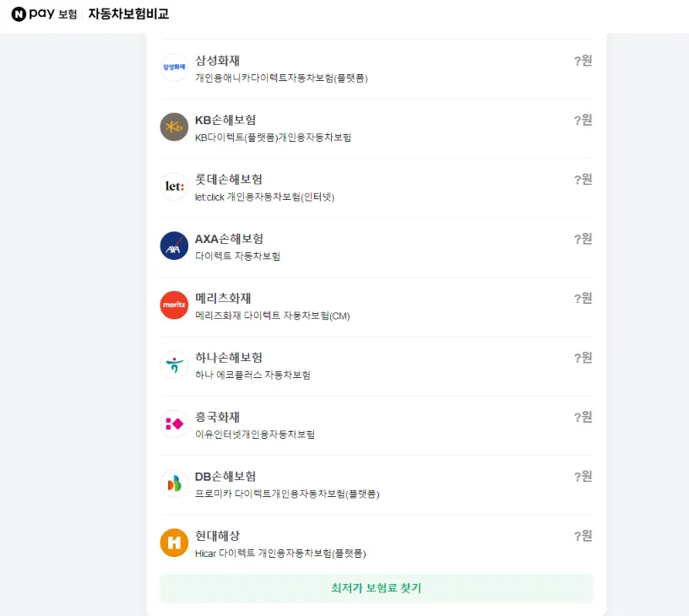689x616 pixels.
Task: Click the red meritz circle logo
Action: pyautogui.click(x=174, y=305)
